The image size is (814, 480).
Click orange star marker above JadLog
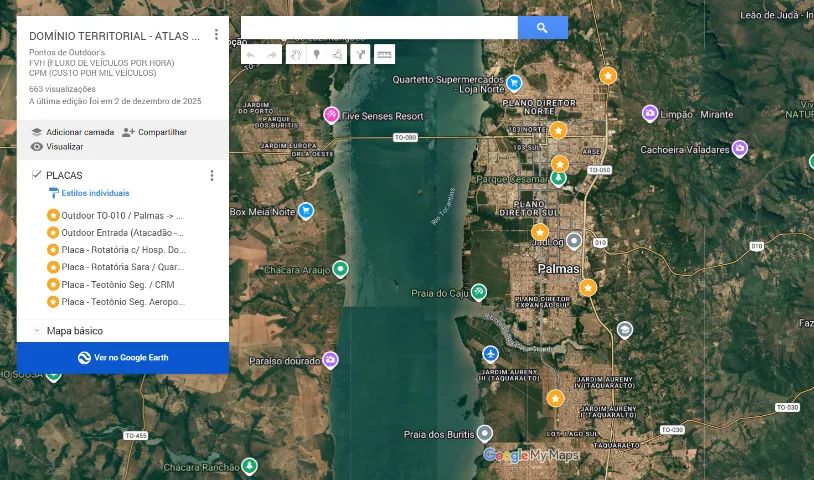coord(540,232)
